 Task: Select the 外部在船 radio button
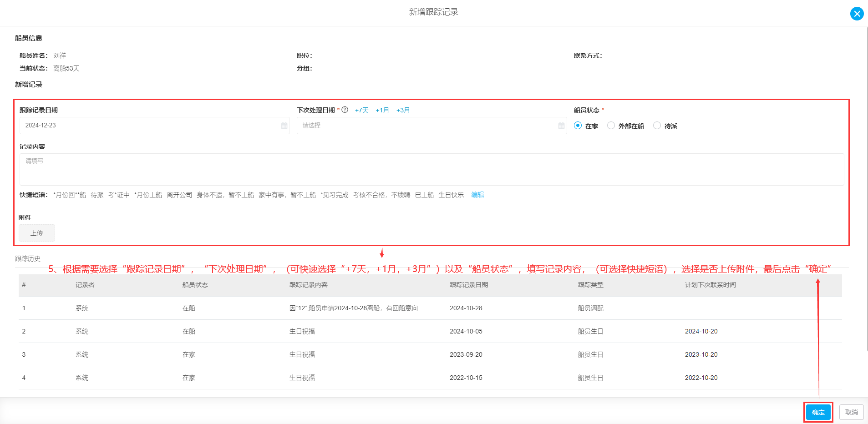[x=611, y=126]
